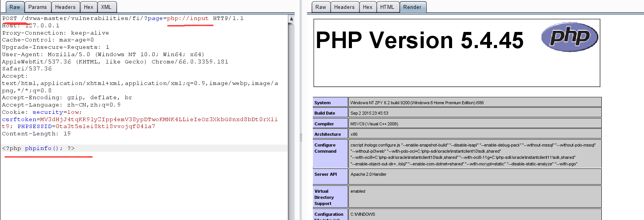This screenshot has height=220, width=644.
Task: Open the request XML tab
Action: point(106,7)
